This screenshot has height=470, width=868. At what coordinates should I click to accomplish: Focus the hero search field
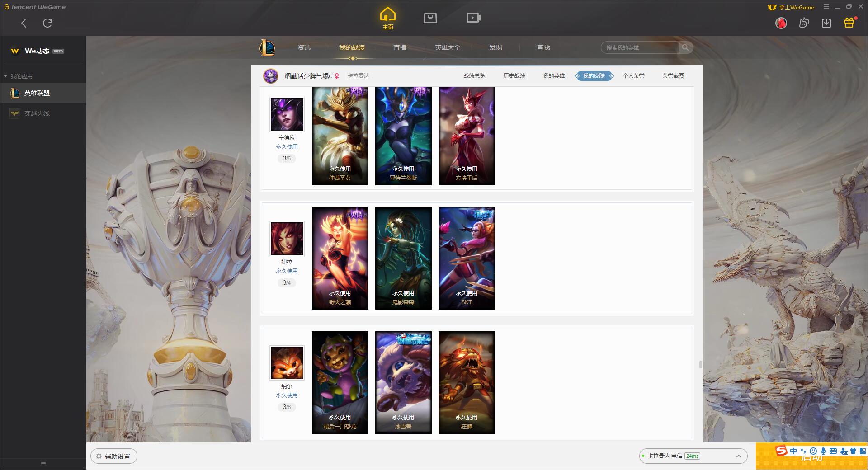coord(640,47)
